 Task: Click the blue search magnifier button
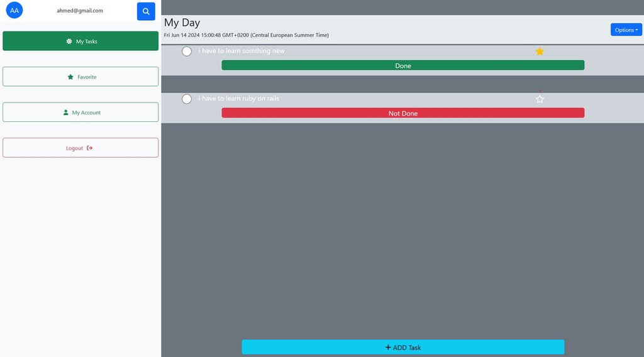pos(146,11)
